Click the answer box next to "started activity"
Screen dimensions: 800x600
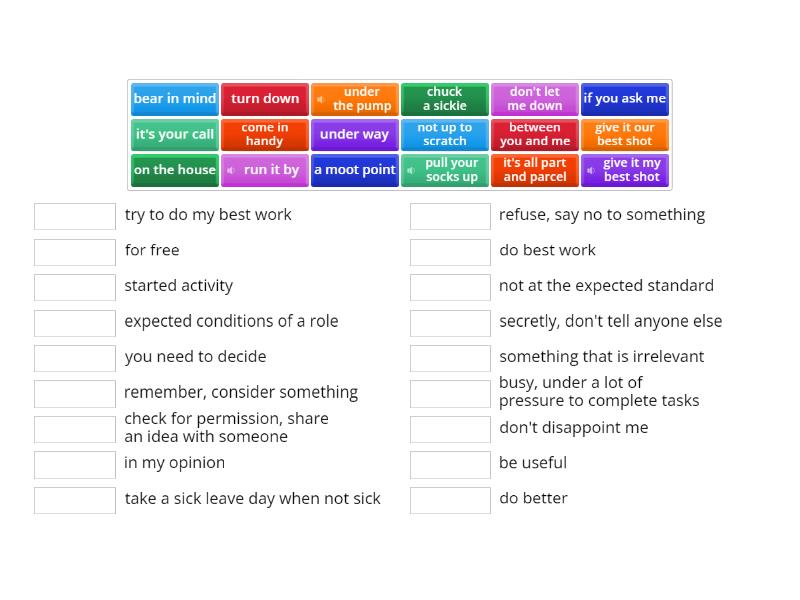pos(74,286)
